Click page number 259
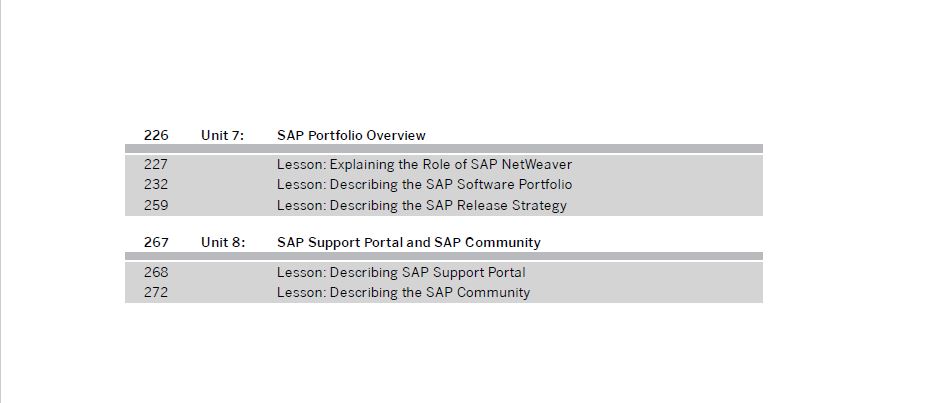This screenshot has height=403, width=928. tap(156, 205)
